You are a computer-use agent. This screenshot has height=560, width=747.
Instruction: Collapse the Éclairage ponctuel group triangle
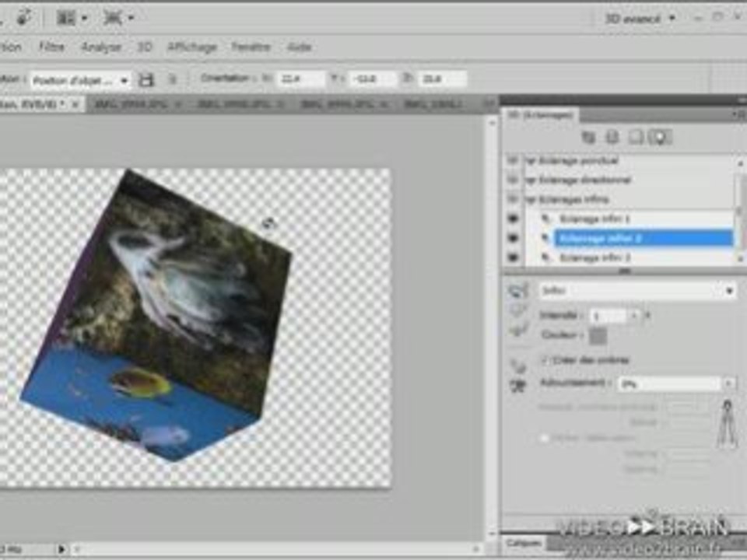[529, 161]
